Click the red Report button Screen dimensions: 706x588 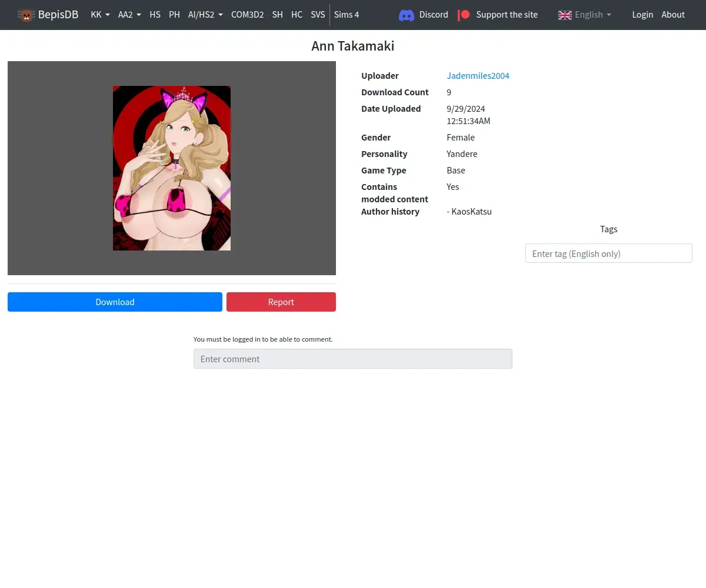point(281,302)
